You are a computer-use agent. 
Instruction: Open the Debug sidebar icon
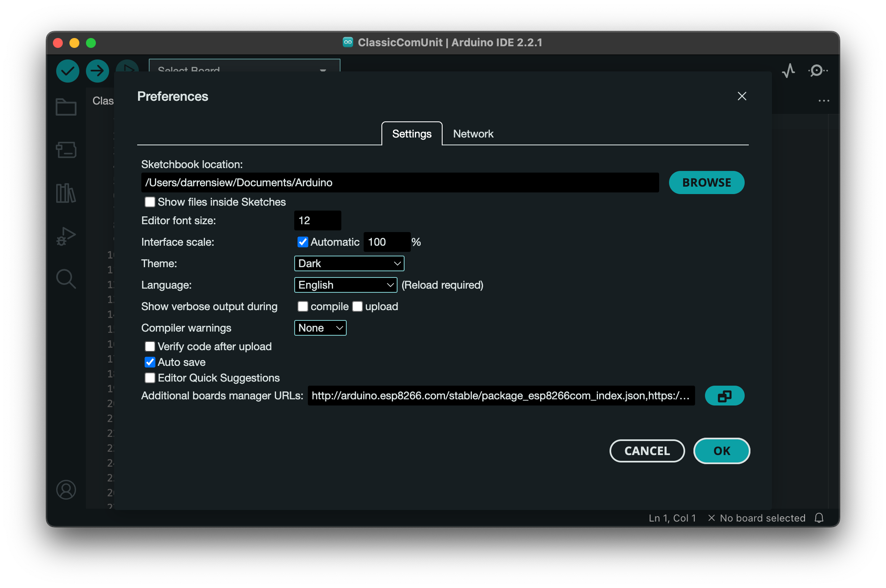point(66,236)
